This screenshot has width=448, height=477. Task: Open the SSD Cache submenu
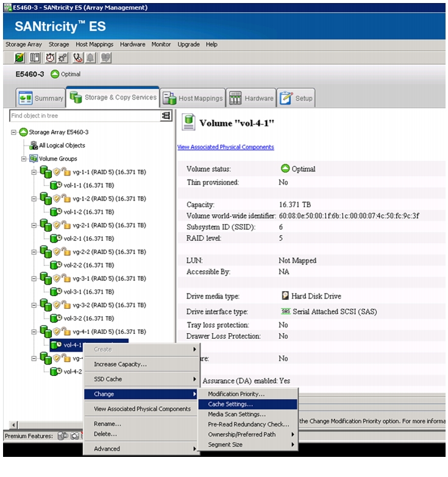point(141,379)
